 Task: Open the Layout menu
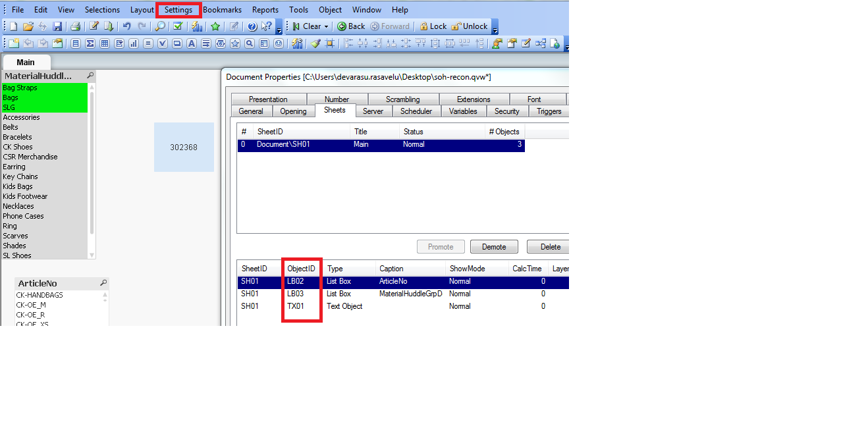tap(142, 10)
